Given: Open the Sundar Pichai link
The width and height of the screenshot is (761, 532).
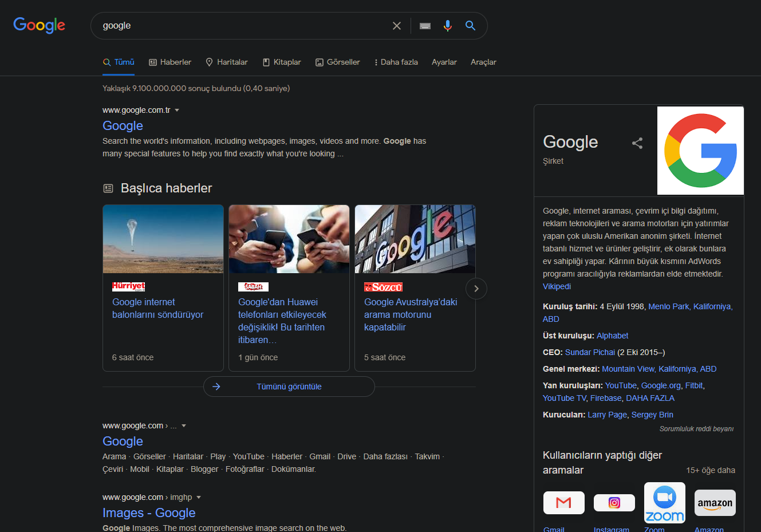Looking at the screenshot, I should point(590,352).
